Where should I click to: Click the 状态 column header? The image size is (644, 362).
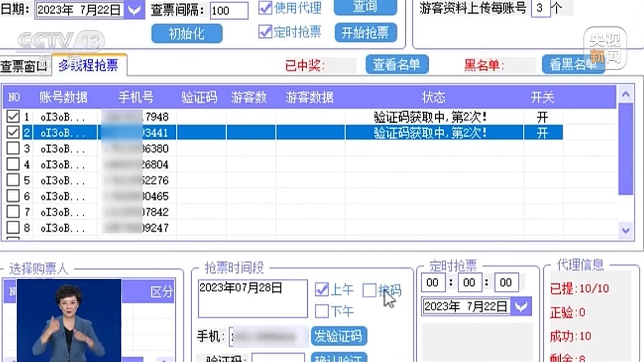pyautogui.click(x=433, y=97)
